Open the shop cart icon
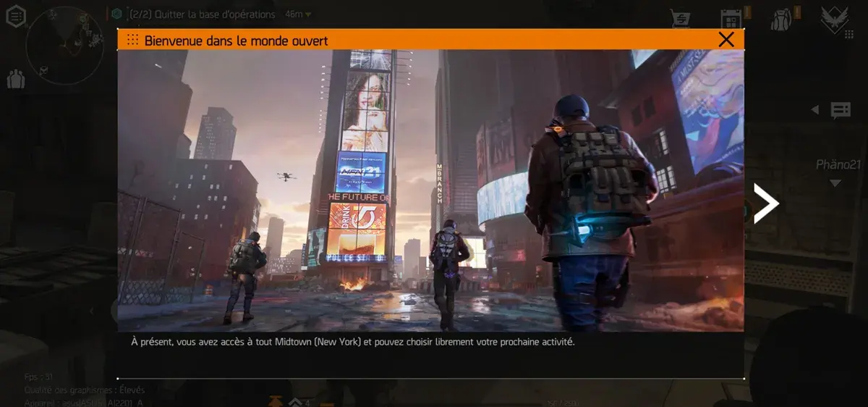The image size is (868, 407). click(681, 19)
